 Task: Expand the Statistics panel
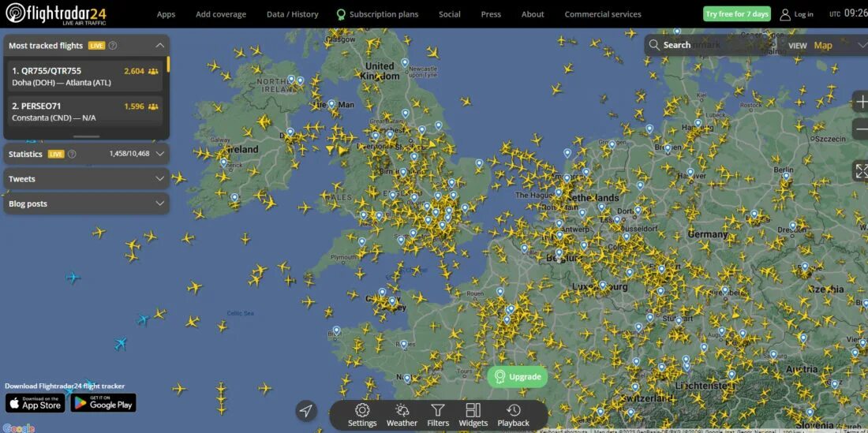coord(160,154)
